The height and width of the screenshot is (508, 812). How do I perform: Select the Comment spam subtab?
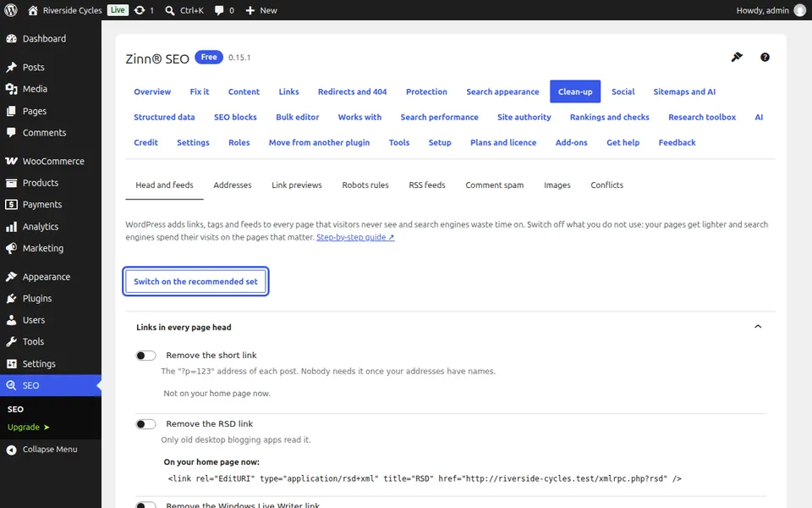pyautogui.click(x=494, y=185)
